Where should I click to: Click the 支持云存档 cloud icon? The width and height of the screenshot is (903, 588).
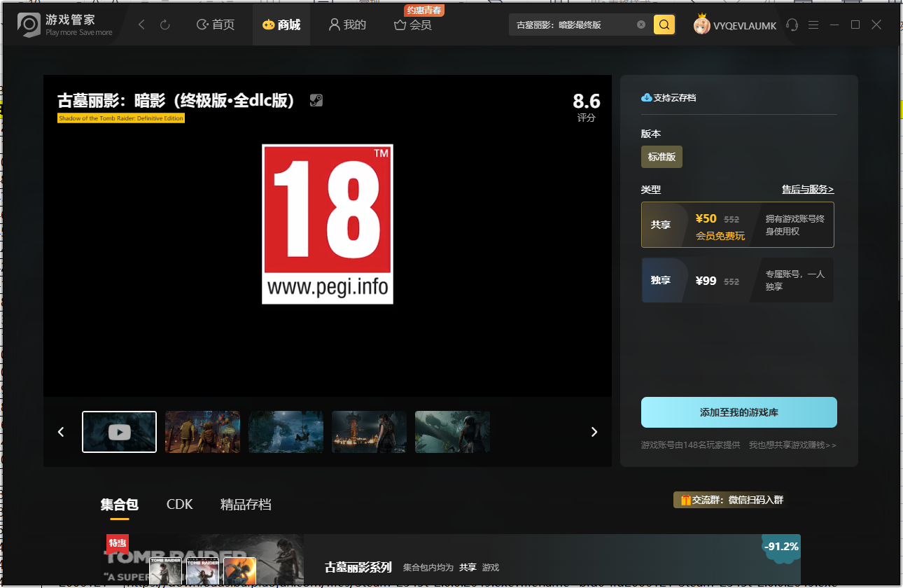click(x=647, y=98)
